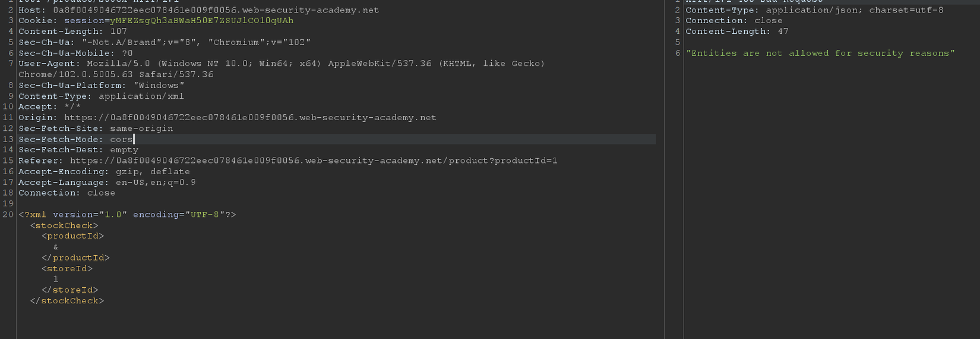The image size is (980, 339).
Task: Click the "Entities are not allowed" response message
Action: [x=820, y=54]
